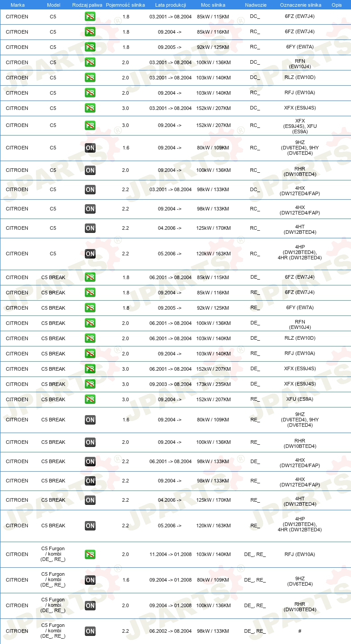Select the 06.2002 -> 08.2004 years cell
351x644 pixels.
171,631
